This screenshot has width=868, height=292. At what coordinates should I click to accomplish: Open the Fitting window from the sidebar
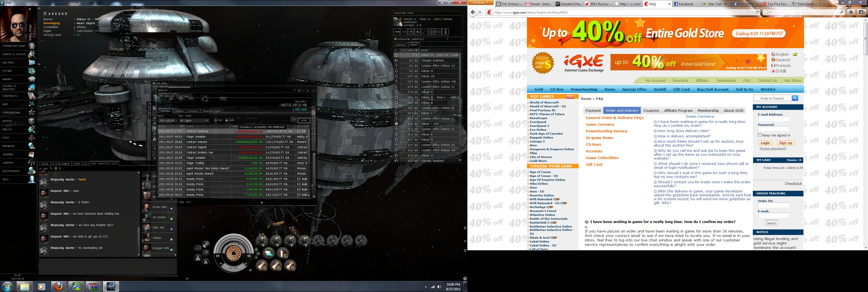pos(18,71)
